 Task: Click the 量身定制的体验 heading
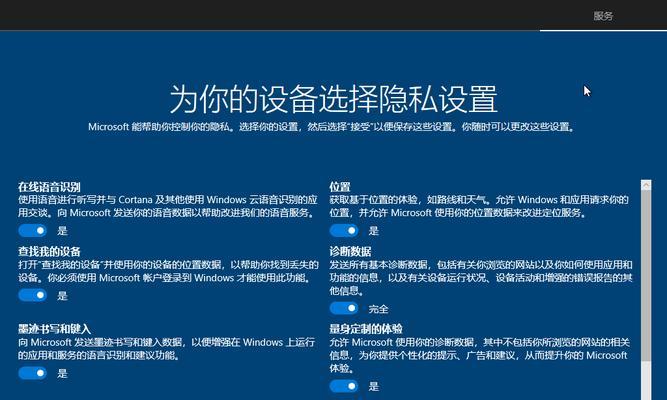366,329
